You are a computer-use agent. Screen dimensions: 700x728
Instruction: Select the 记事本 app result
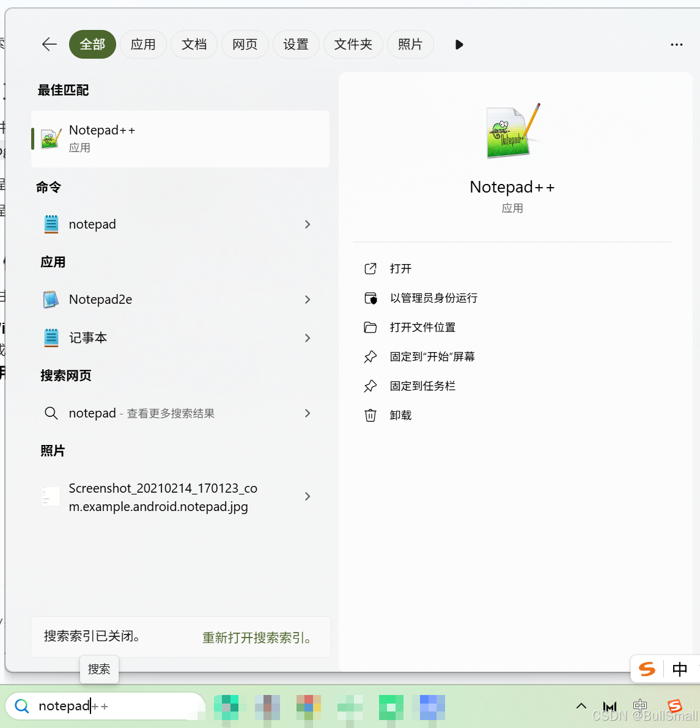coord(180,338)
